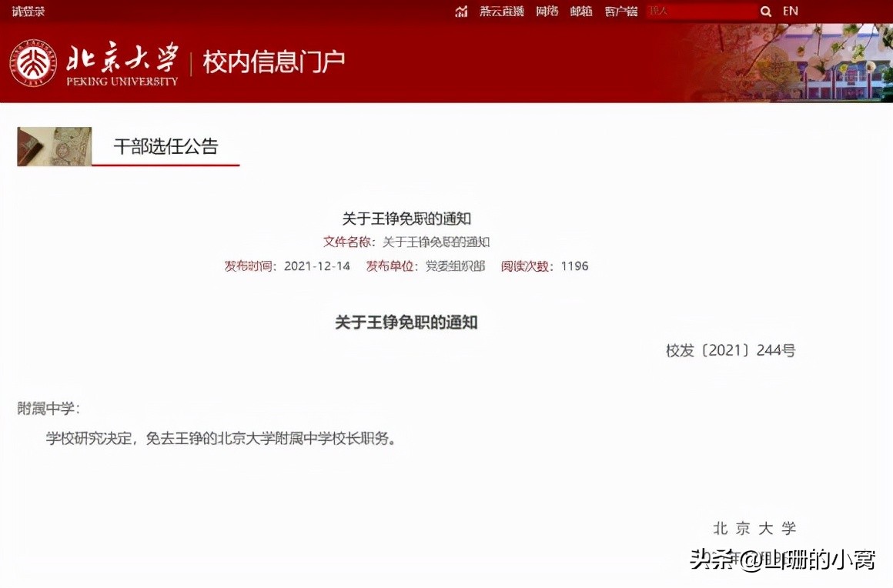Click the Peking University emblem logo
This screenshot has width=893, height=588.
coord(33,62)
